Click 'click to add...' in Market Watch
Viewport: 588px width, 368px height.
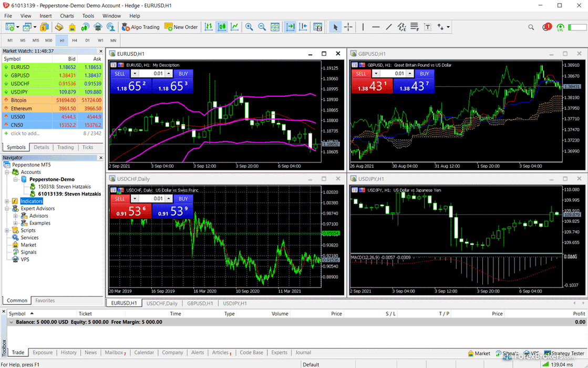[25, 133]
